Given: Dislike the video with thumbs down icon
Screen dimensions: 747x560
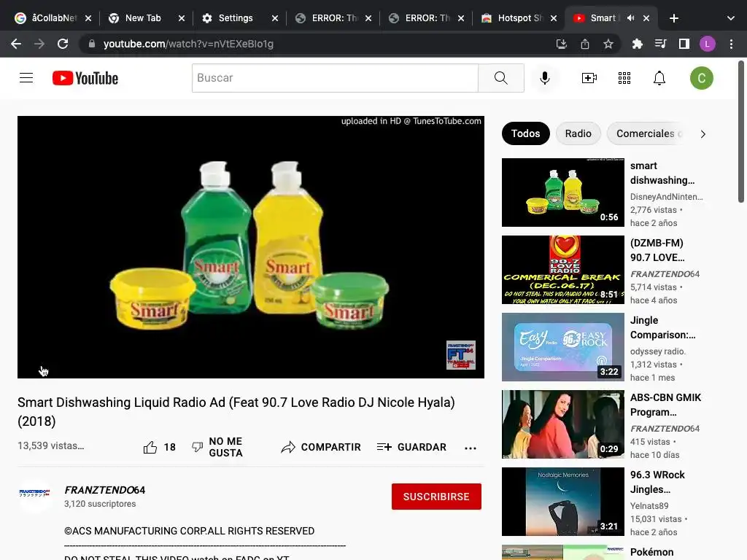Looking at the screenshot, I should (197, 447).
